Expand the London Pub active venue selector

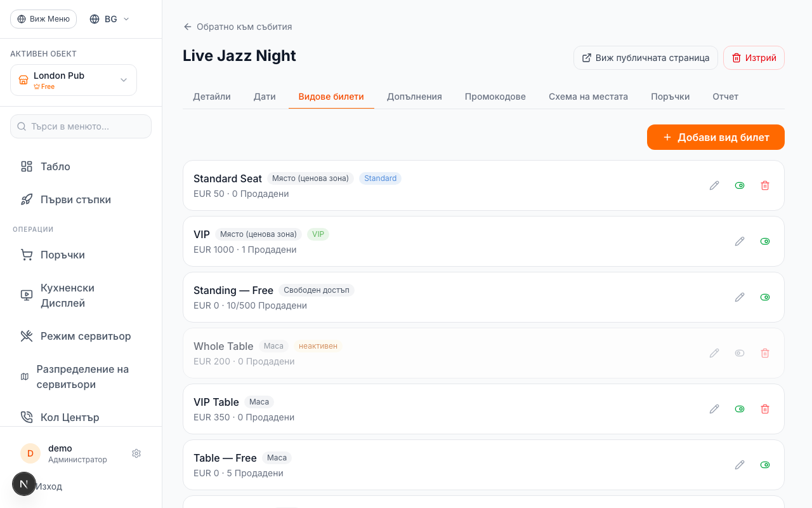point(74,80)
